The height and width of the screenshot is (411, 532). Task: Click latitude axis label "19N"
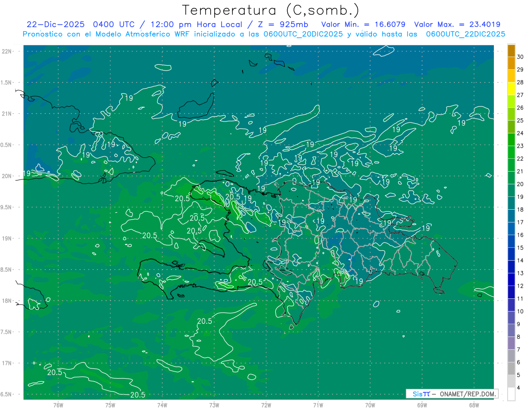click(7, 239)
